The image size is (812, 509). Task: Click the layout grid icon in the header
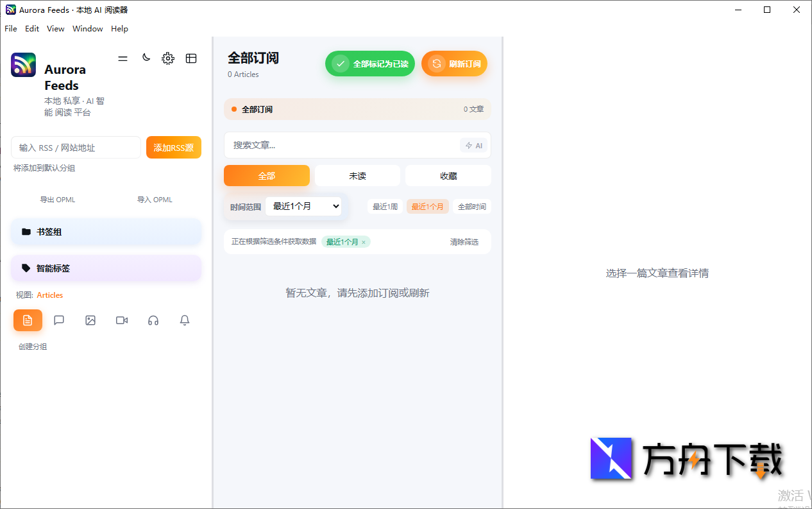coord(191,58)
